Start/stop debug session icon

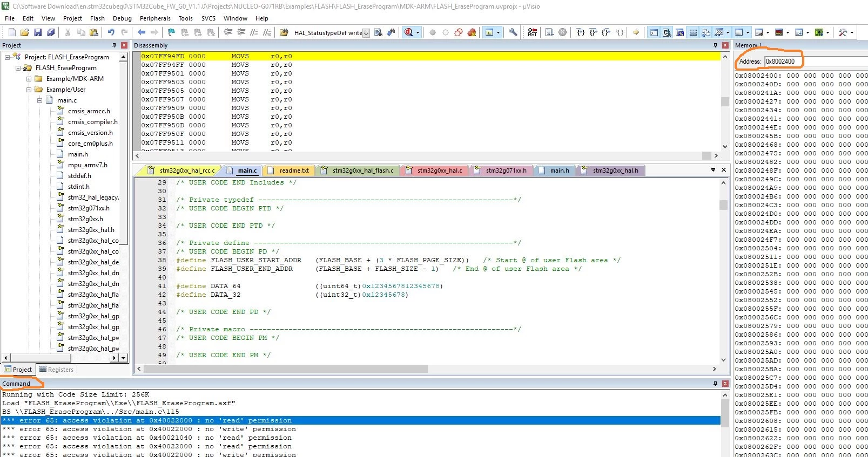pyautogui.click(x=408, y=32)
